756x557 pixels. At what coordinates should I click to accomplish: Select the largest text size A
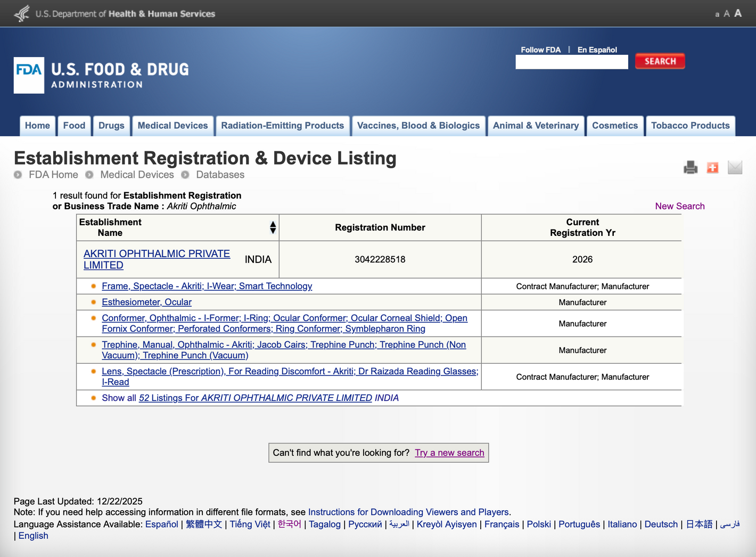click(x=738, y=13)
